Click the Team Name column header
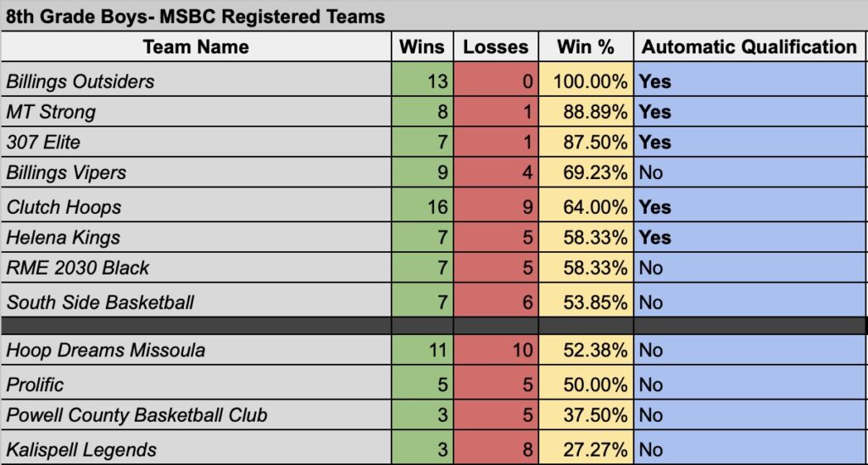868x465 pixels. 196,47
